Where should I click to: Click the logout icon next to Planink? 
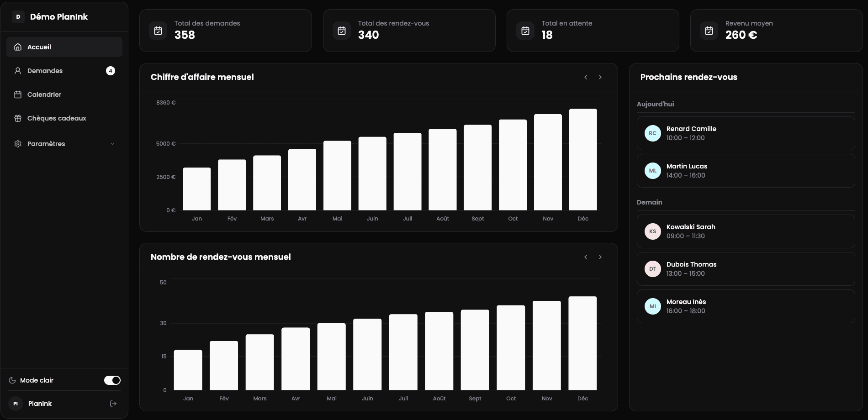(x=113, y=404)
